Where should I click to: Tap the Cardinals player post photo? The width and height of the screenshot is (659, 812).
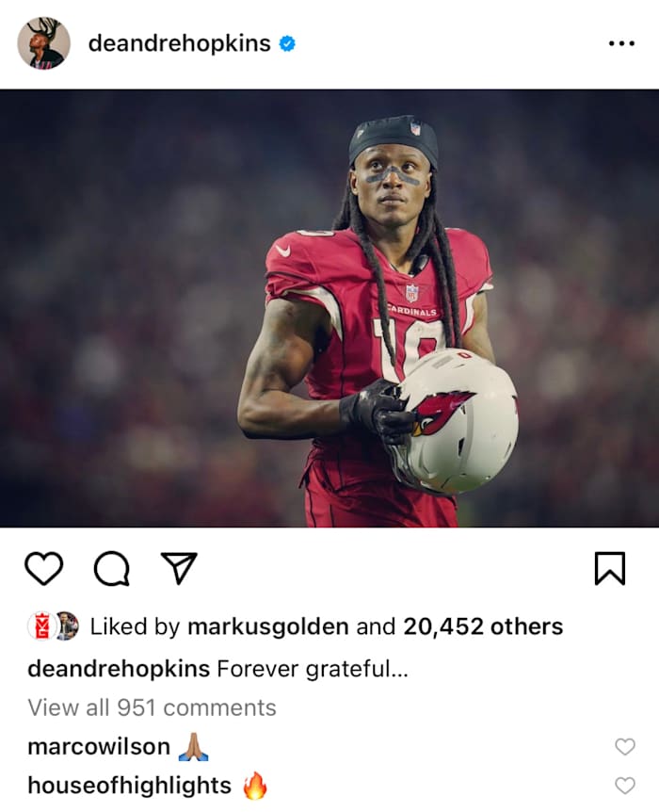(x=329, y=308)
